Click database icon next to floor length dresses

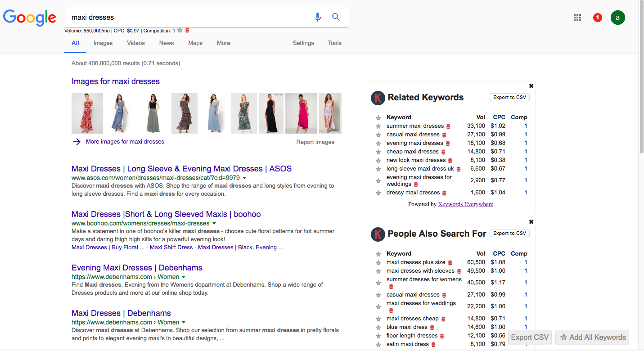click(442, 336)
